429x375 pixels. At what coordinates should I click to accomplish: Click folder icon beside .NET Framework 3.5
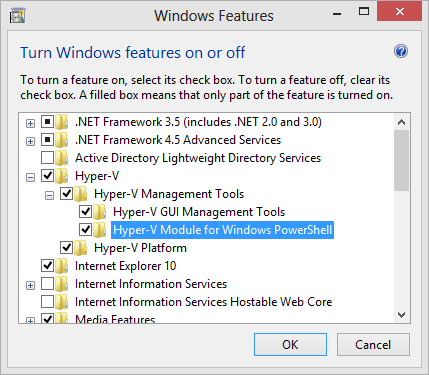tap(62, 122)
